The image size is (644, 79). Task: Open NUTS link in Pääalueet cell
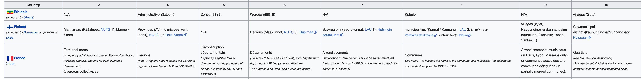(105, 30)
